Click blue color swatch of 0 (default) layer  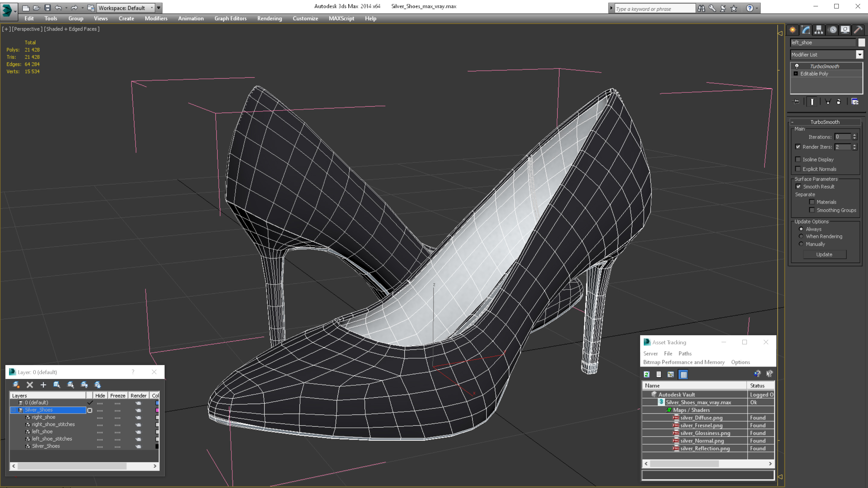[x=157, y=402]
